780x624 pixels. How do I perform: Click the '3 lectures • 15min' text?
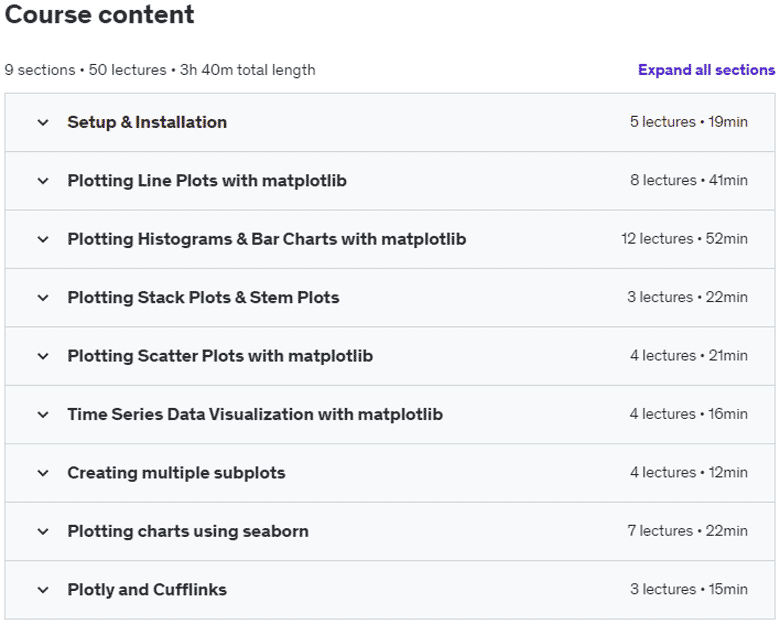click(688, 589)
